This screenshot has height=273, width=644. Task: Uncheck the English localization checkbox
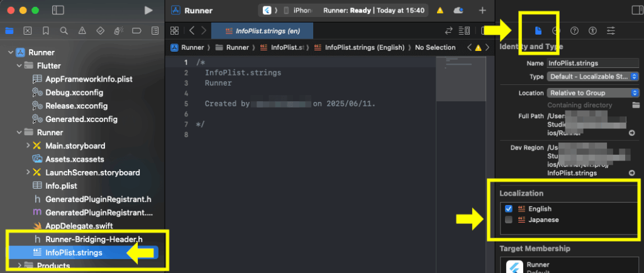(508, 209)
